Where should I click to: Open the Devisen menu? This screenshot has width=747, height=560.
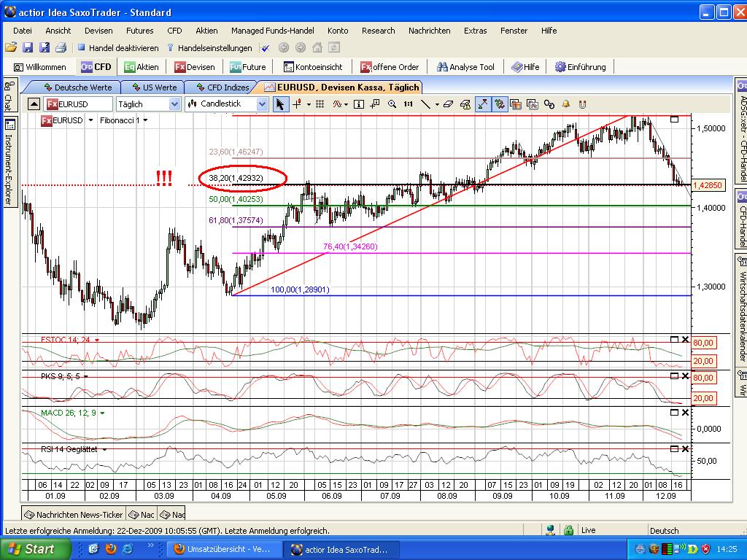point(98,31)
